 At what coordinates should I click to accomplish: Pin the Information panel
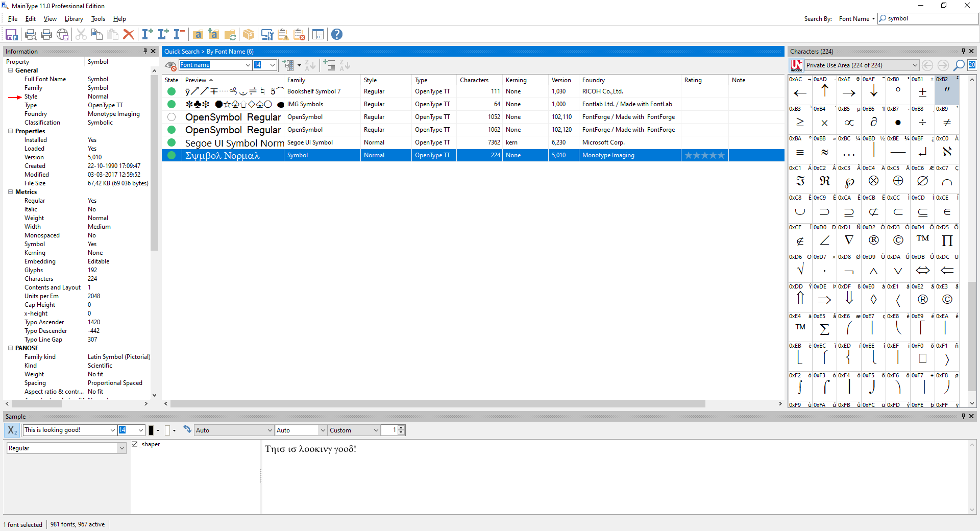[145, 51]
